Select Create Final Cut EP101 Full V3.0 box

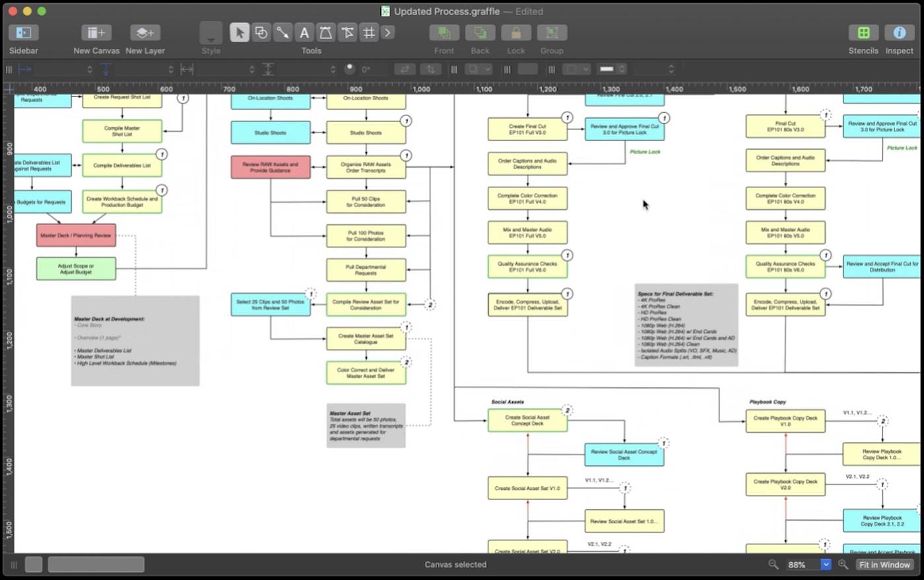527,129
